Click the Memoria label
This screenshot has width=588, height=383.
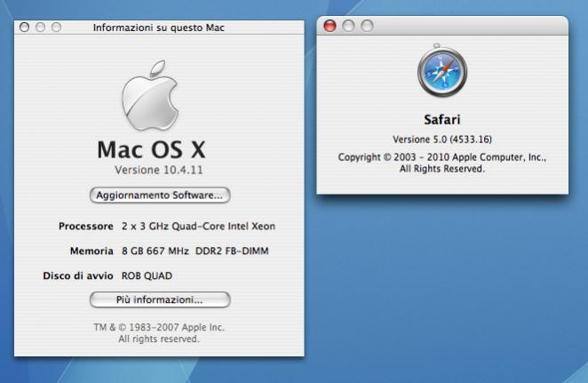click(91, 251)
